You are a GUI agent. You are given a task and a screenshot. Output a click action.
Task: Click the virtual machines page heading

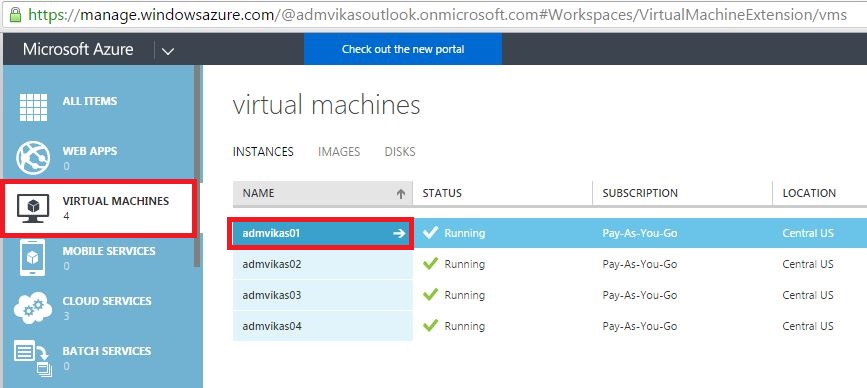click(x=326, y=105)
